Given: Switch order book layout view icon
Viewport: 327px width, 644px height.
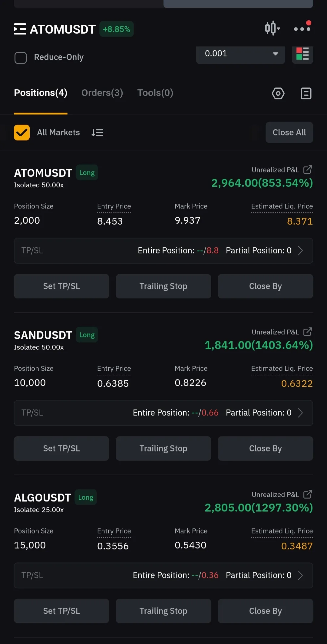Looking at the screenshot, I should [302, 54].
